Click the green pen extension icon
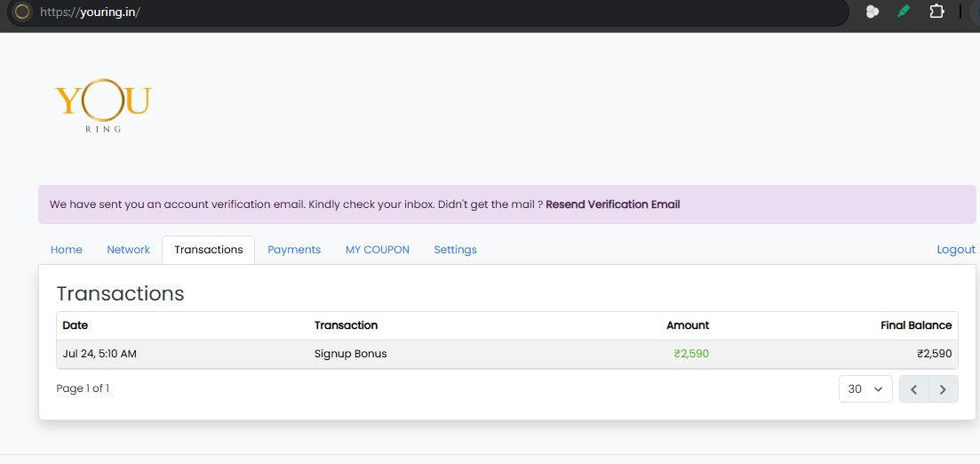 coord(903,12)
